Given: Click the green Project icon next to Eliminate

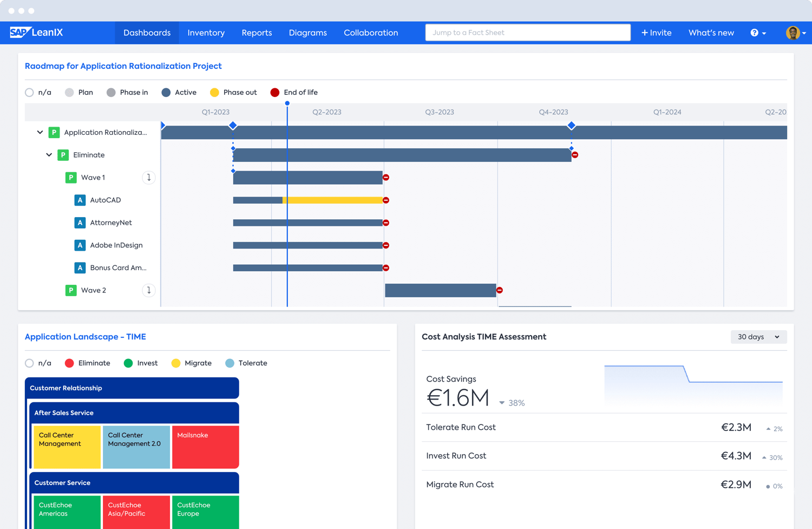Looking at the screenshot, I should pos(63,155).
